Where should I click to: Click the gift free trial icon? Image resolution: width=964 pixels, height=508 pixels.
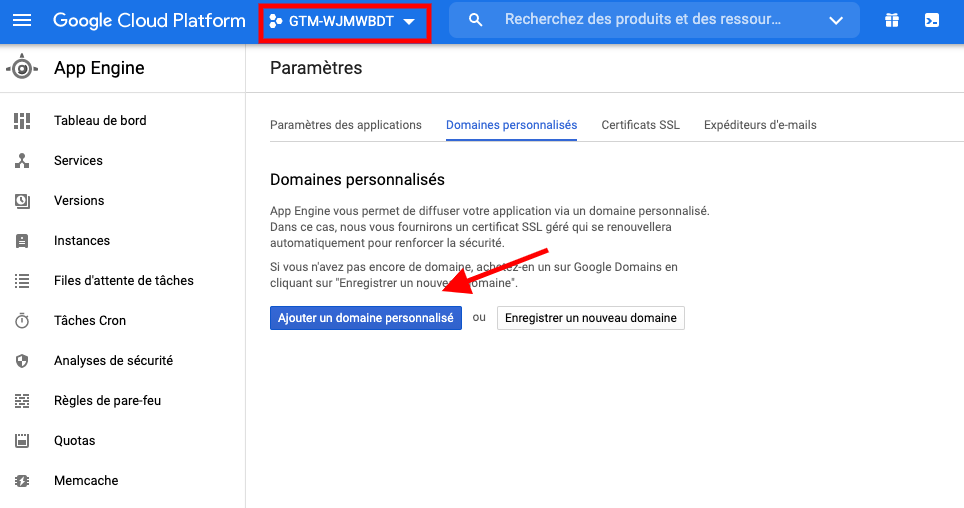click(892, 20)
